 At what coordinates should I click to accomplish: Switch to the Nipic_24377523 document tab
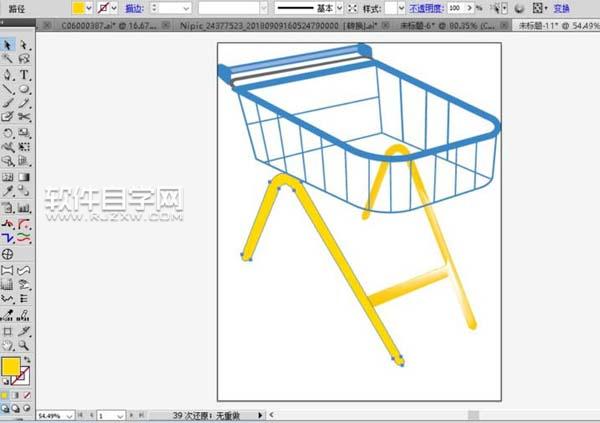[279, 26]
